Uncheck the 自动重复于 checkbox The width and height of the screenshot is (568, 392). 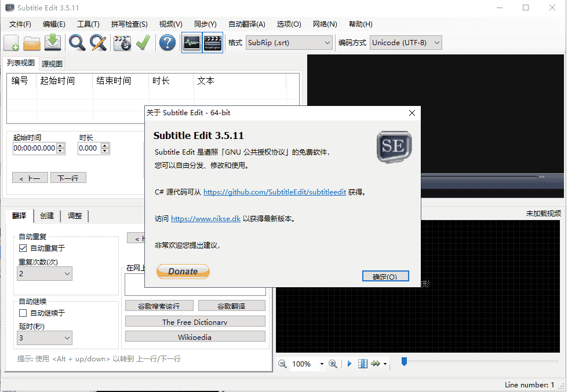coord(23,248)
